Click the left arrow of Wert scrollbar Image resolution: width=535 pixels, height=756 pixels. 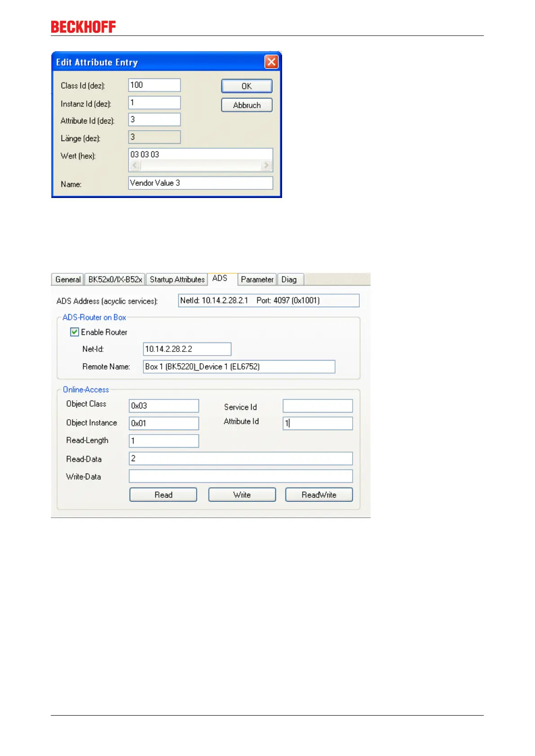pos(135,166)
